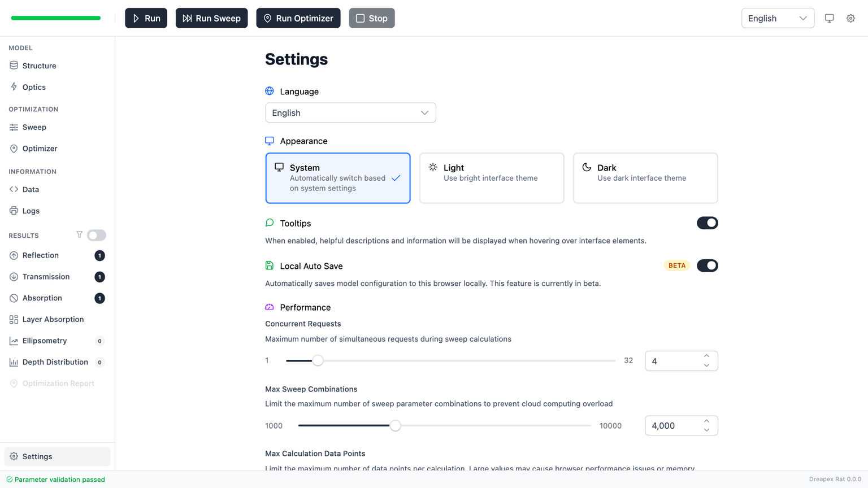Click the Run Optimizer button
868x488 pixels.
tap(298, 18)
